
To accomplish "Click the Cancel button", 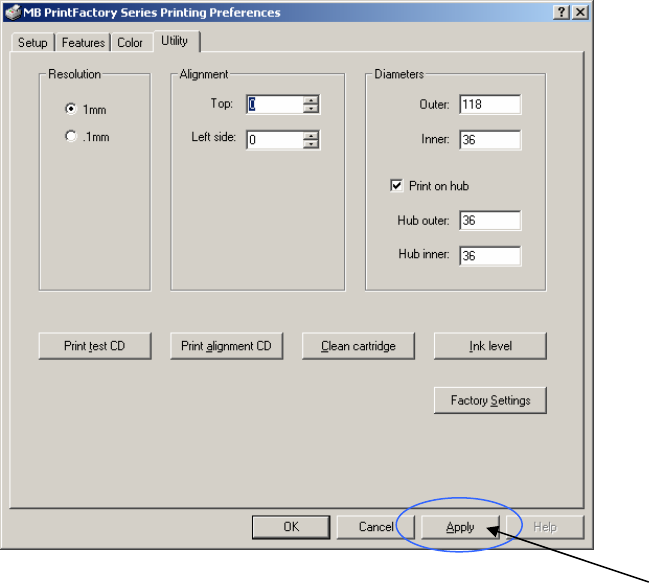I will tap(375, 527).
